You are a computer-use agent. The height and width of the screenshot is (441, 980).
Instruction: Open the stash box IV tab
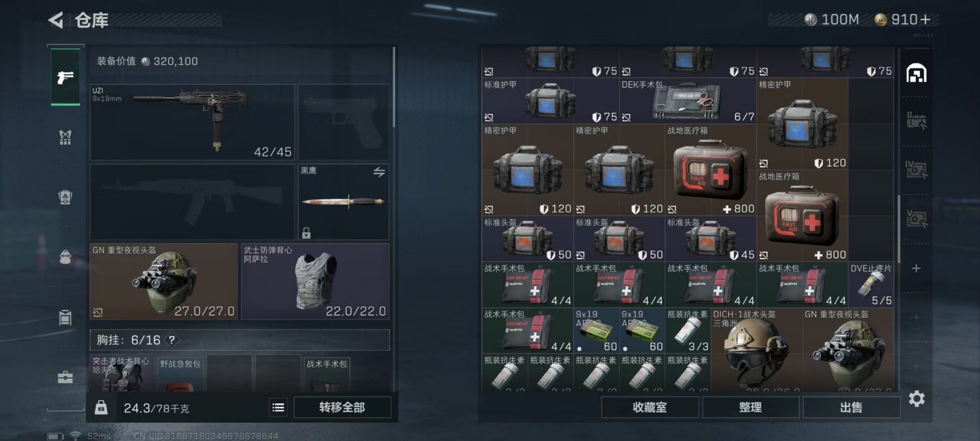coord(917,170)
